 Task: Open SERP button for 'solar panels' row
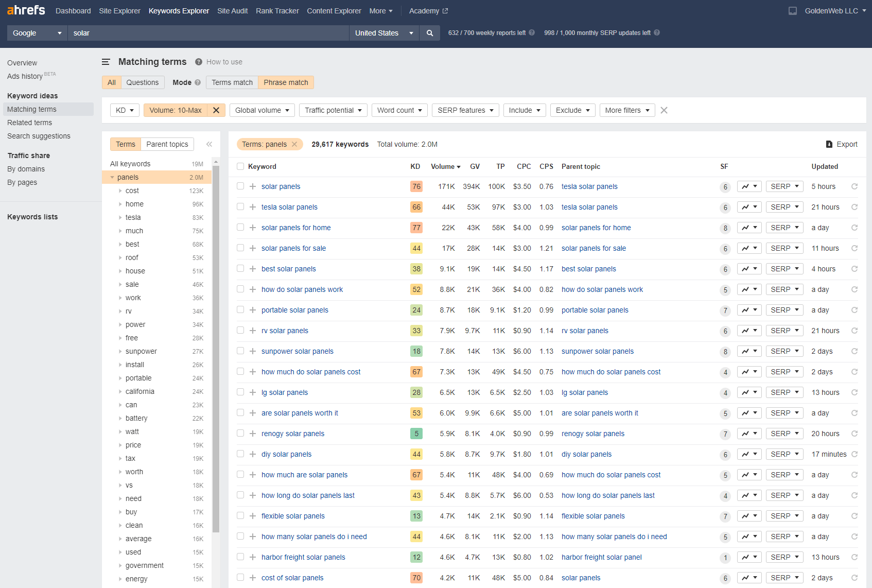(784, 186)
